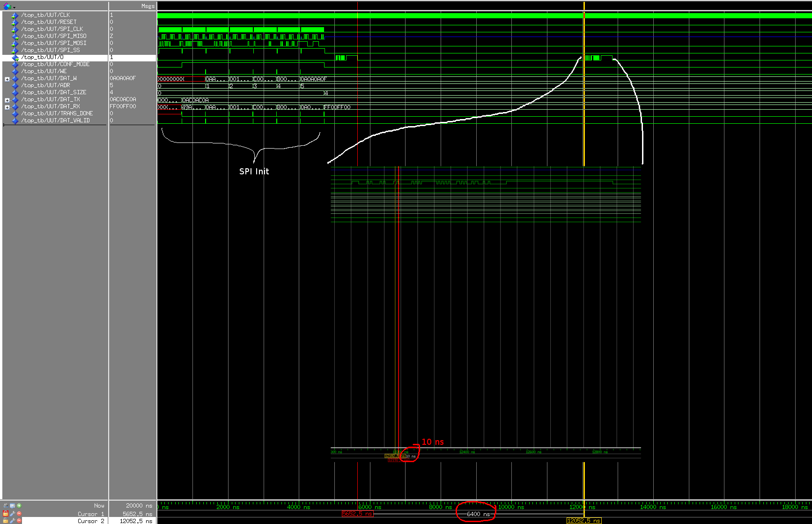Screen dimensions: 812x524
Task: Expand the DAT_W bus
Action: (x=7, y=79)
